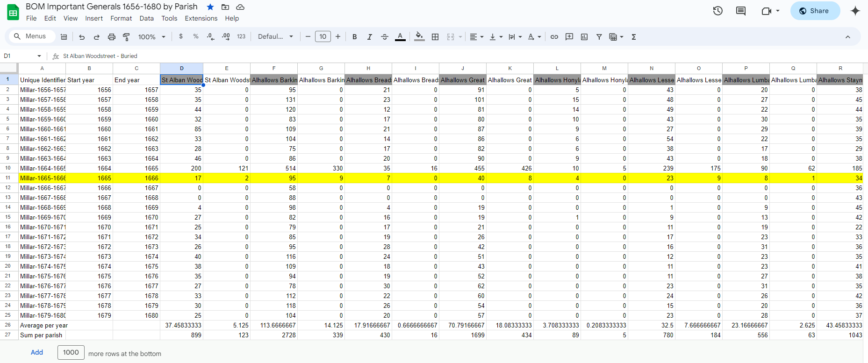Open horizontal align dropdown
868x363 pixels.
pos(476,37)
